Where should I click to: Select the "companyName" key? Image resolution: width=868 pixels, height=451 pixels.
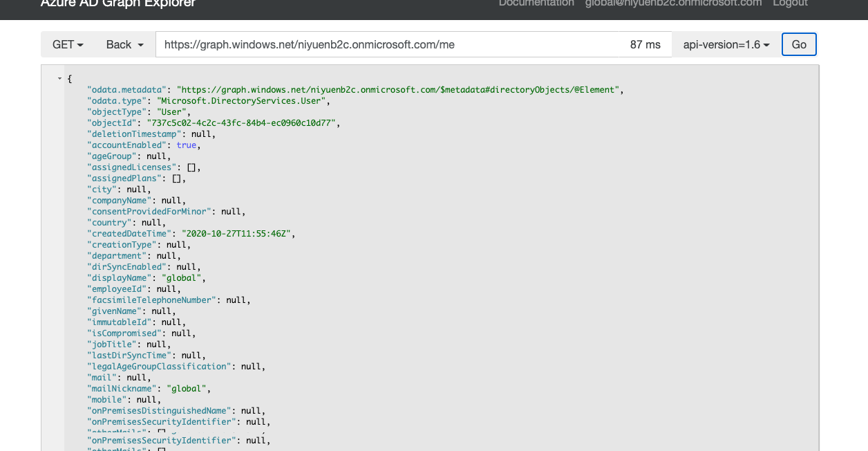120,201
